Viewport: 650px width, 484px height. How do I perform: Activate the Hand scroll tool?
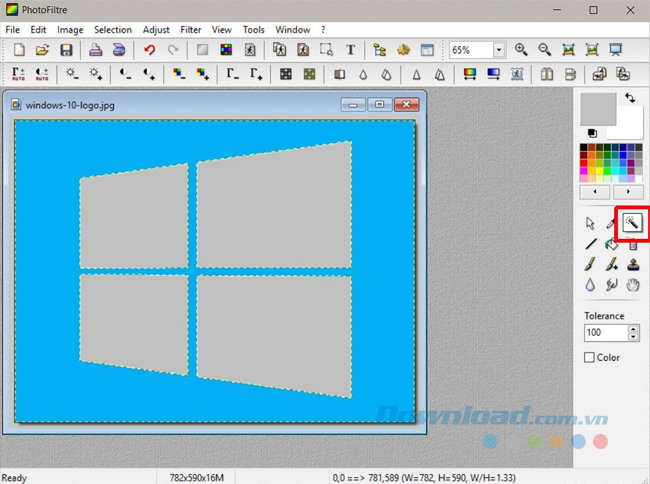[x=632, y=286]
